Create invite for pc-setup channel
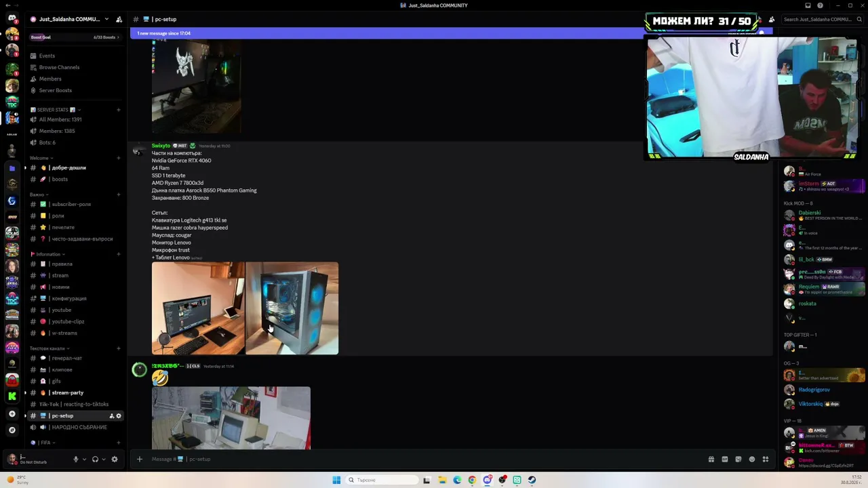Viewport: 868px width, 488px height. click(x=112, y=415)
